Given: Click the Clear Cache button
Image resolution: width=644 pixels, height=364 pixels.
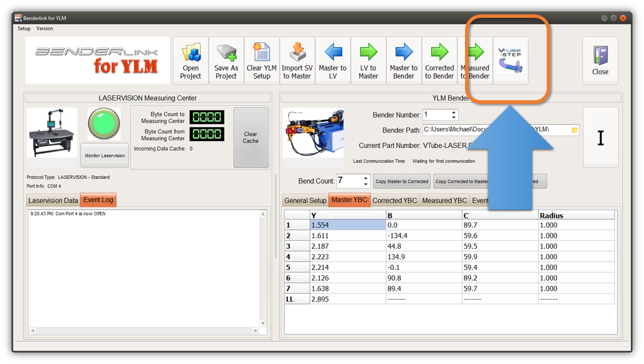Looking at the screenshot, I should click(x=250, y=138).
